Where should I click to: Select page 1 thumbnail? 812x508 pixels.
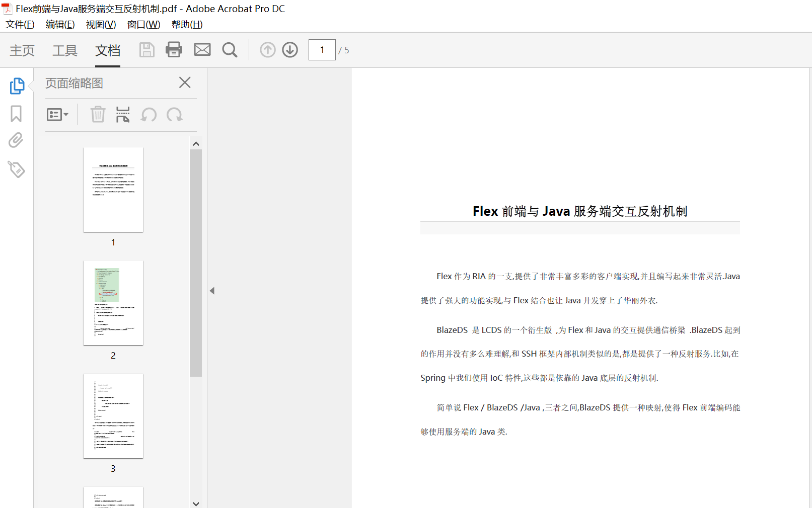tap(113, 190)
